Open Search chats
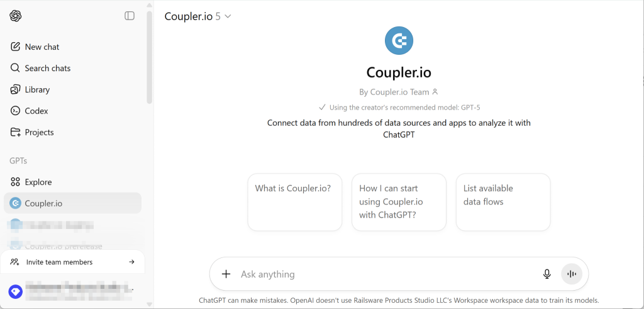Viewport: 644px width, 309px height. [x=47, y=68]
